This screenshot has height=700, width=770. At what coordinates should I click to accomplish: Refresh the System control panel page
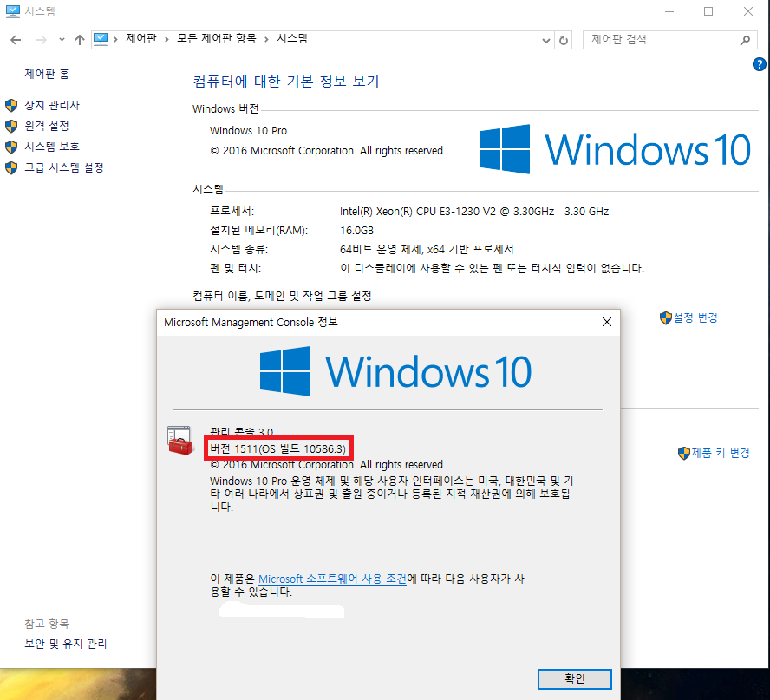[x=564, y=40]
